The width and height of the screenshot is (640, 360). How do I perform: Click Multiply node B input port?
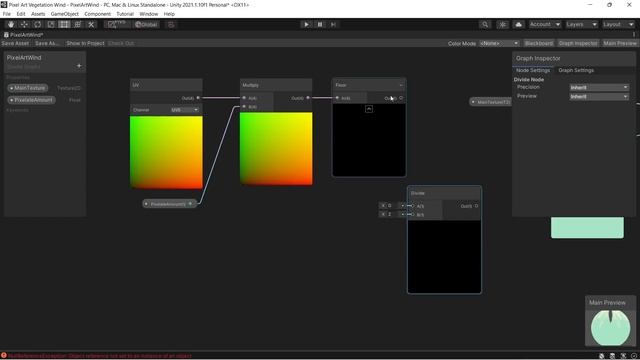pos(244,107)
